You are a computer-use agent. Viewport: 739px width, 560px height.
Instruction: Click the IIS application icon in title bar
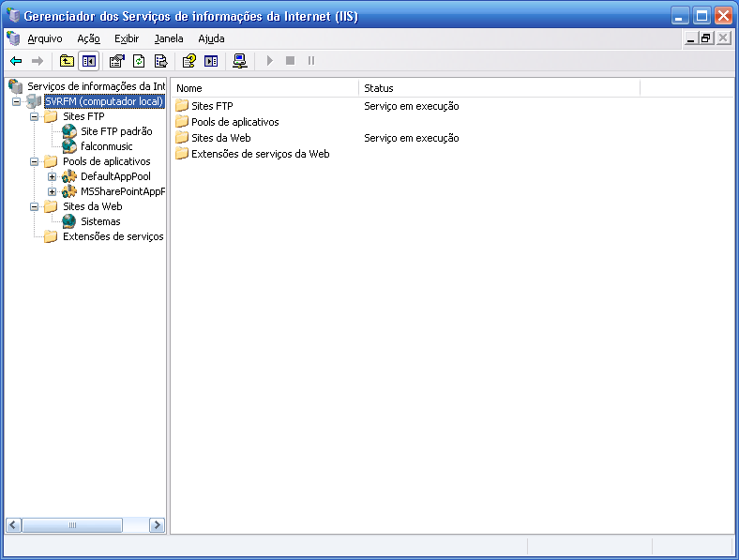tap(13, 16)
